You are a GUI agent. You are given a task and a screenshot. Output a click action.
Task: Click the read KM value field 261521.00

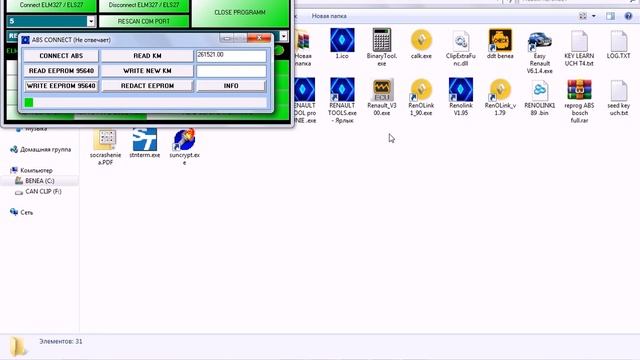pos(231,56)
